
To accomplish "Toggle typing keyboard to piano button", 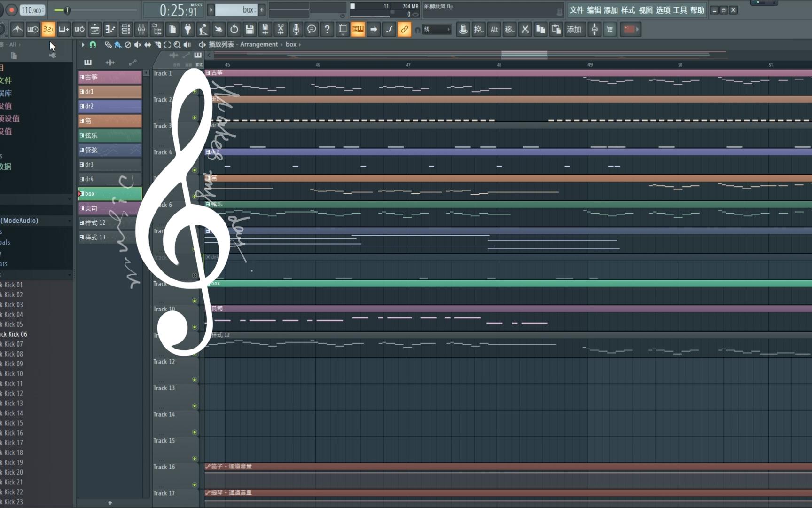I will pos(358,30).
